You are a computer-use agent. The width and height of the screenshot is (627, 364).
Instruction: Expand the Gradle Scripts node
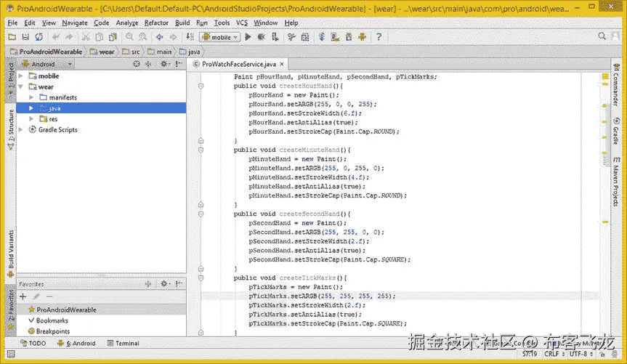[20, 130]
